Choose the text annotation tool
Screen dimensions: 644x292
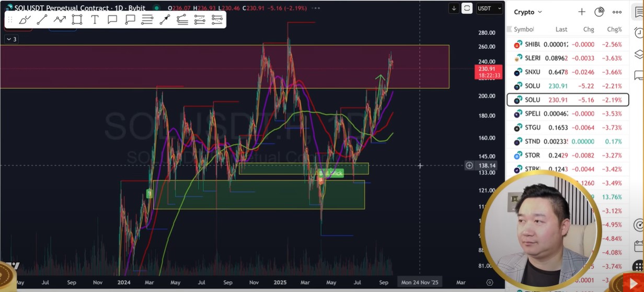click(x=95, y=20)
